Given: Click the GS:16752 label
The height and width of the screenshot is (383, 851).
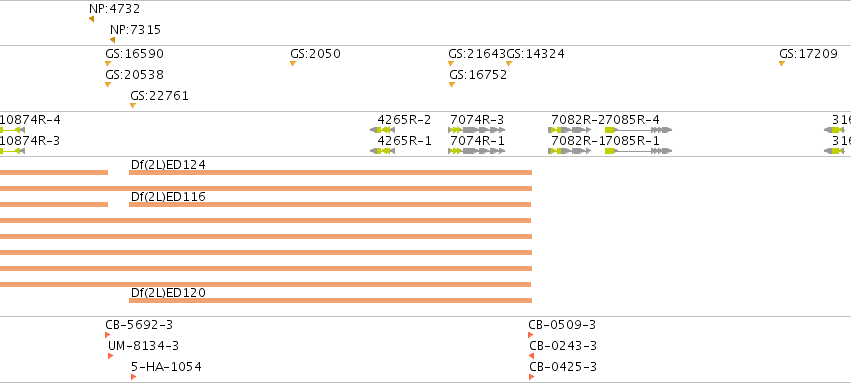Looking at the screenshot, I should tap(478, 75).
